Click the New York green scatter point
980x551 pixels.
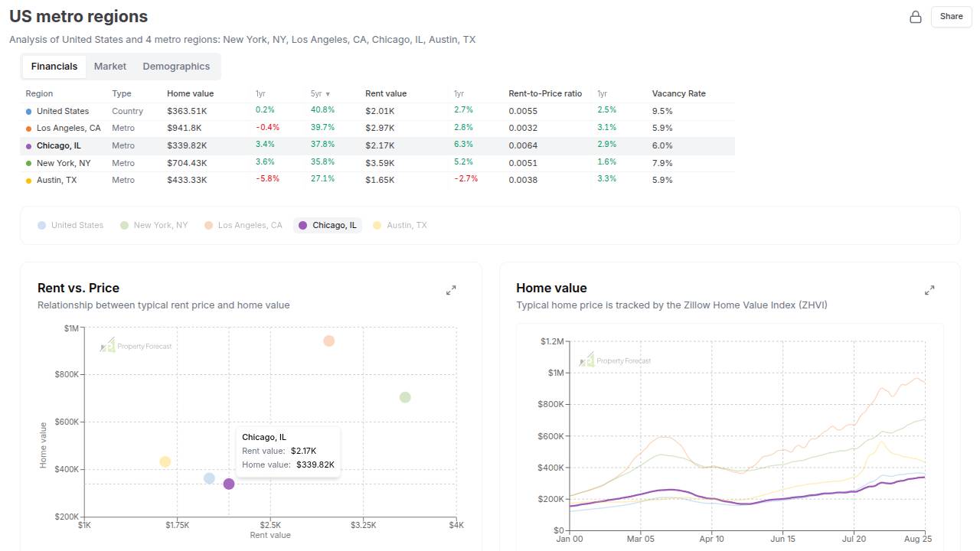405,397
